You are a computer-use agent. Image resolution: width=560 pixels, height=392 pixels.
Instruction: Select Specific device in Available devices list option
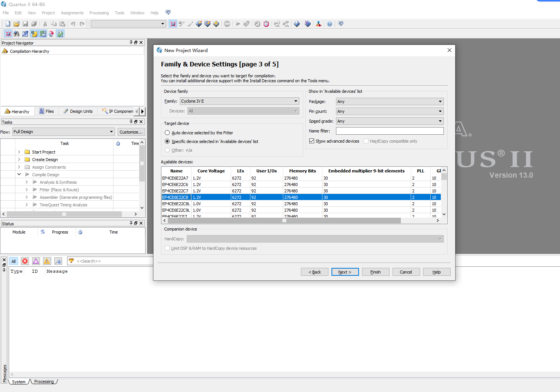pyautogui.click(x=167, y=141)
